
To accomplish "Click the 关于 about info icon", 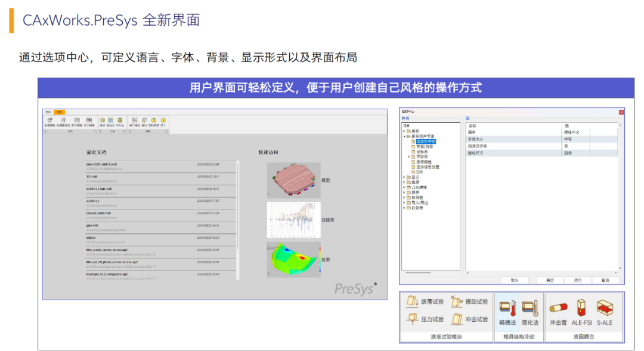I will click(163, 120).
